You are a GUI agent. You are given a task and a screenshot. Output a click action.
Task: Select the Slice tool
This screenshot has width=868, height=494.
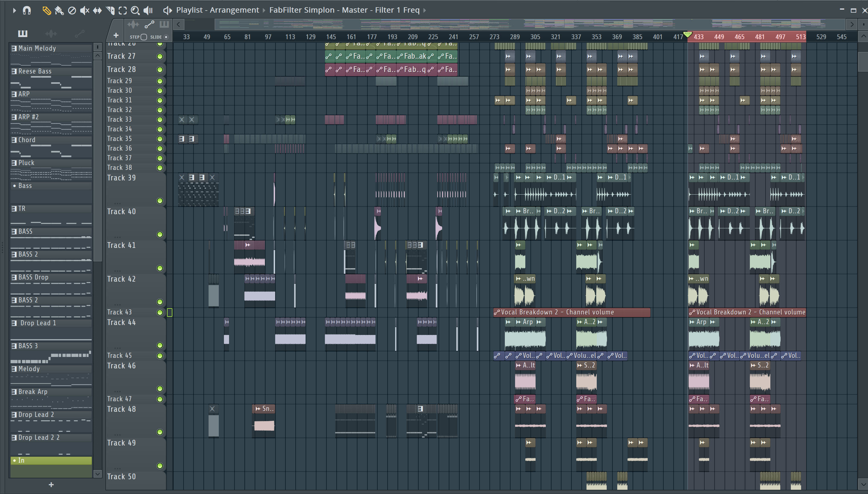[x=110, y=11]
